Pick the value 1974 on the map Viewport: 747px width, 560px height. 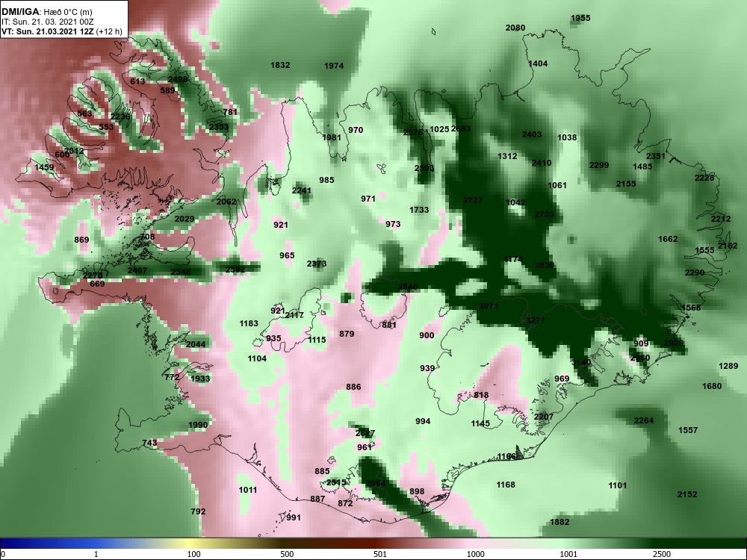[x=334, y=66]
